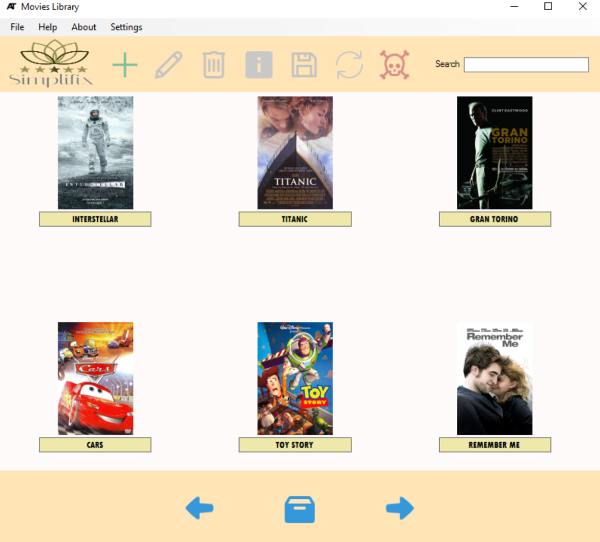Select the Toy Story movie poster

(x=295, y=379)
